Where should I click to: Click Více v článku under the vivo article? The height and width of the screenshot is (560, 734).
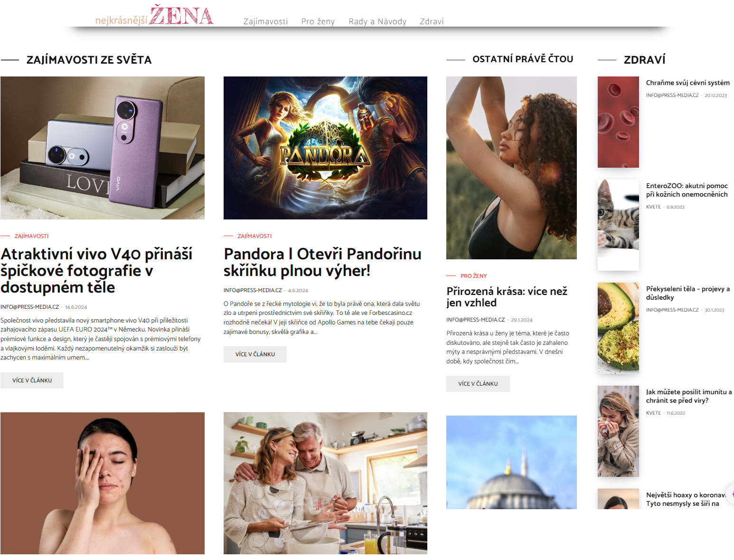click(x=32, y=380)
